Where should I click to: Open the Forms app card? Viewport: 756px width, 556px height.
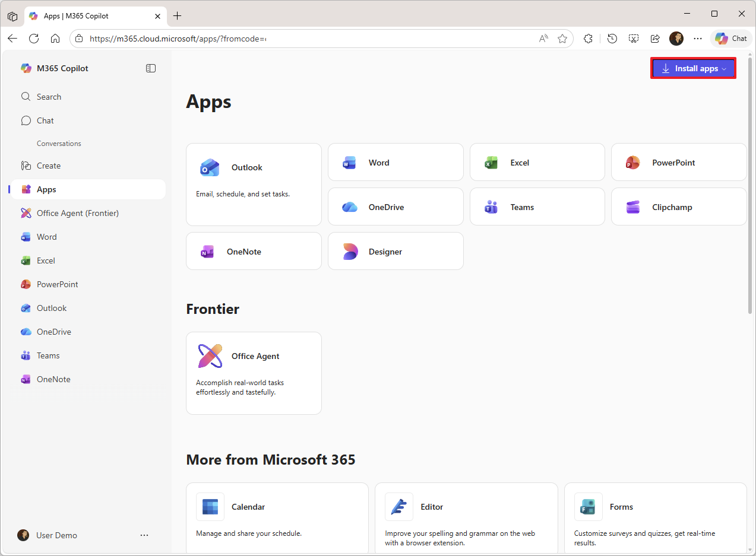coord(655,516)
